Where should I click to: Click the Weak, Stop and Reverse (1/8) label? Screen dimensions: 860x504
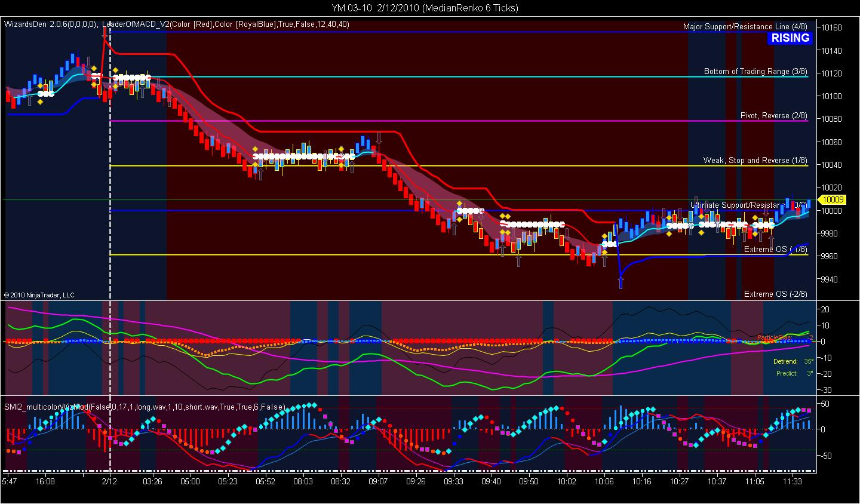pyautogui.click(x=755, y=161)
